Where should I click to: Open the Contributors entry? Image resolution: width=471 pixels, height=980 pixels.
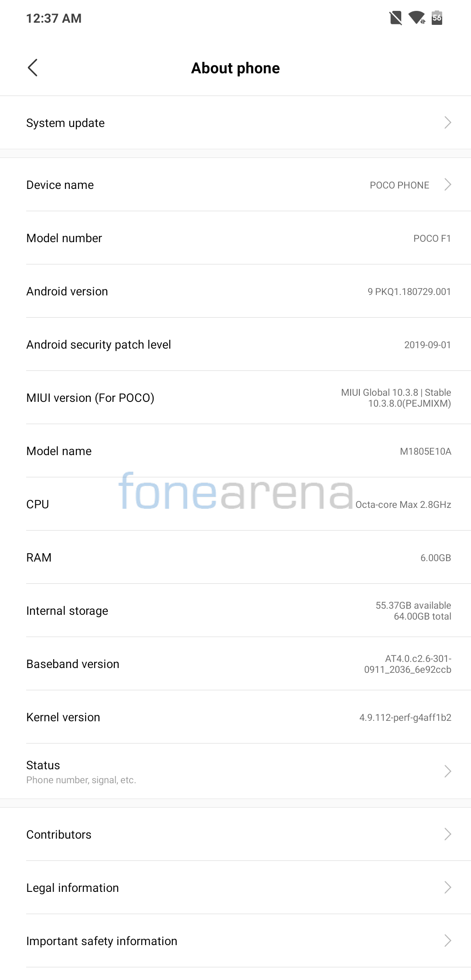click(59, 834)
